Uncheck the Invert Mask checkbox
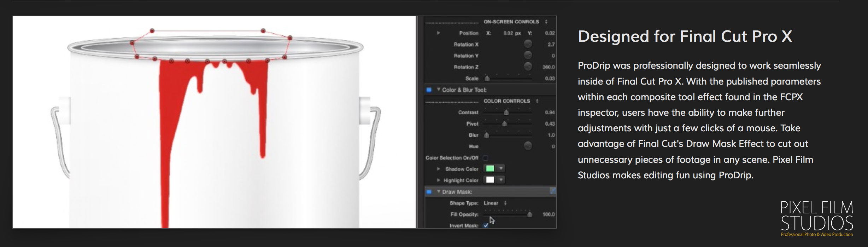This screenshot has height=247, width=868. (486, 225)
